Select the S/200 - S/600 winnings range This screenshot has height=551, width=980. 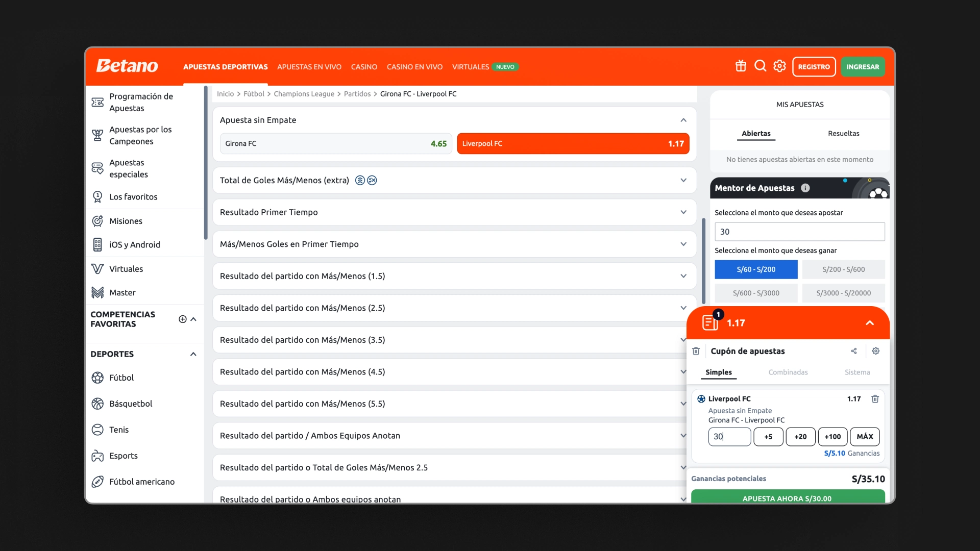[844, 269]
